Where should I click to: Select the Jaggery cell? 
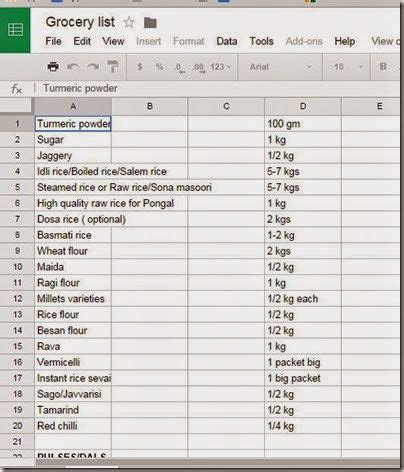[x=73, y=156]
